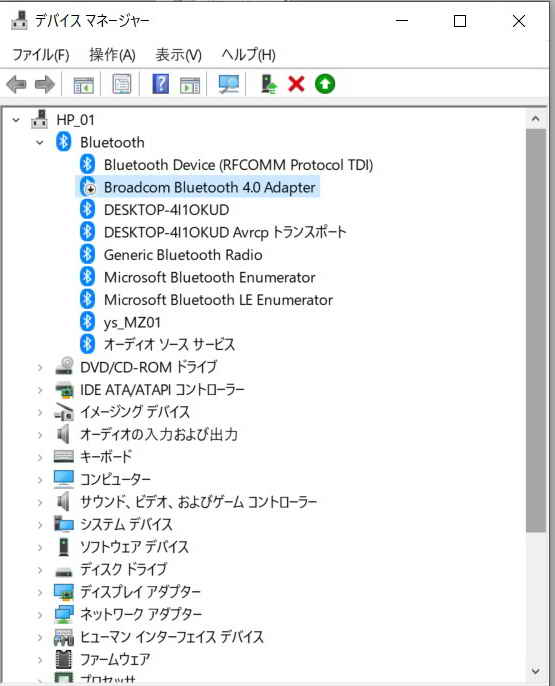Click the ディスク ドライブ icon
This screenshot has width=555, height=686.
64,570
